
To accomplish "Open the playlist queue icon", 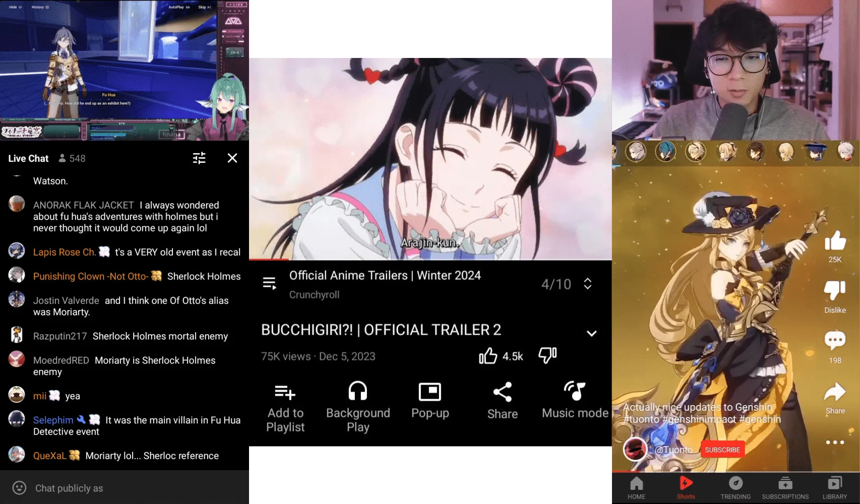I will 270,283.
